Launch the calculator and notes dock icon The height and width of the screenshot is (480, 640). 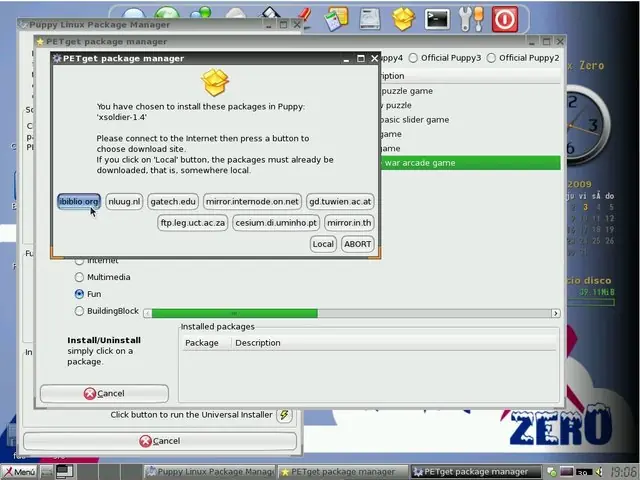[337, 19]
